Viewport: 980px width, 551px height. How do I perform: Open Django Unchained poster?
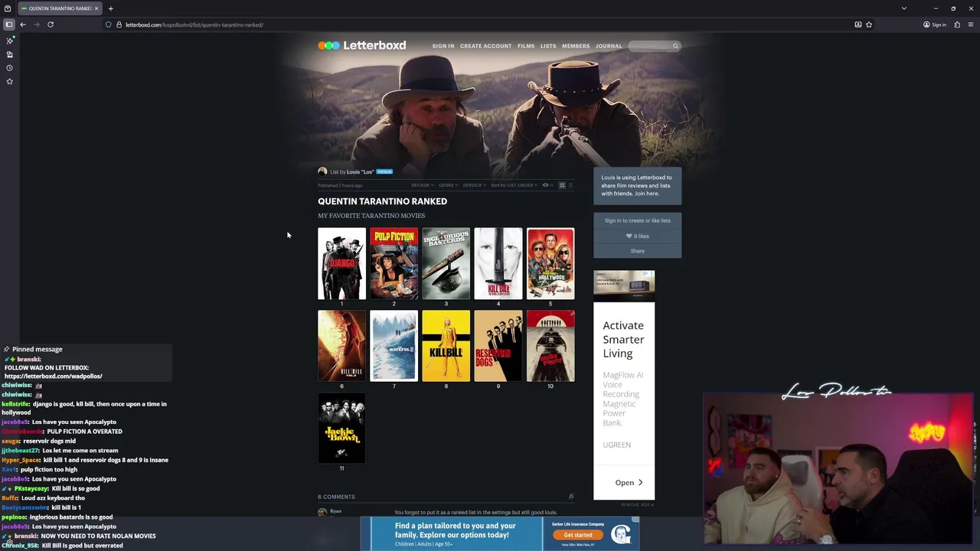pyautogui.click(x=341, y=263)
